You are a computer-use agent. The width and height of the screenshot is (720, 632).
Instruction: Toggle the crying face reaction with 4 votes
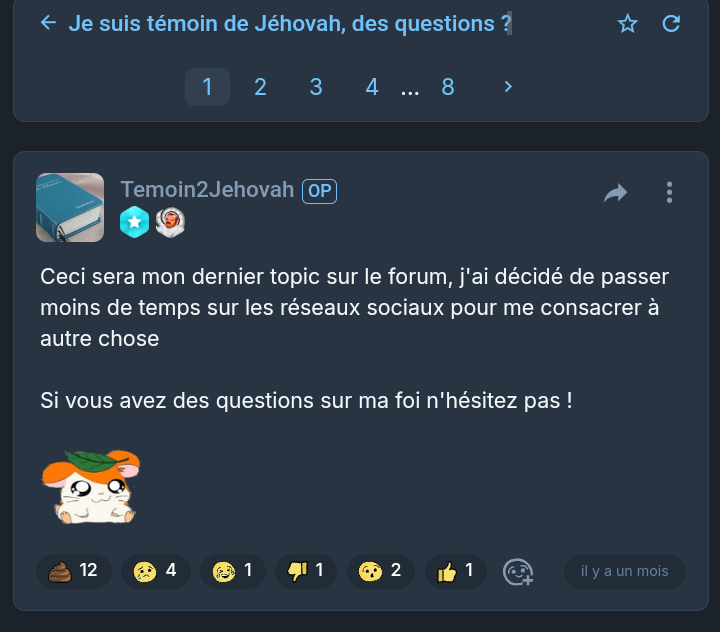click(156, 571)
